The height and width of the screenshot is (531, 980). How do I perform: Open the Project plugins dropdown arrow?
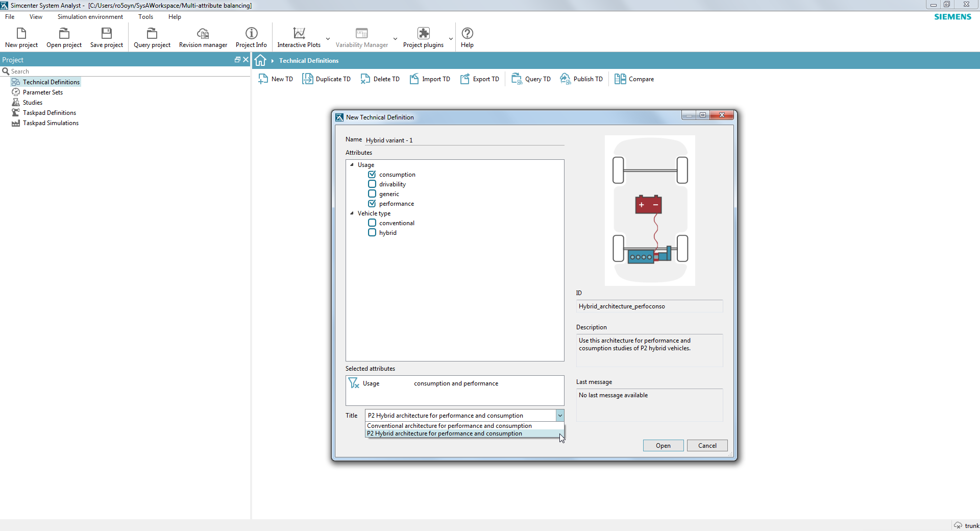tap(451, 38)
